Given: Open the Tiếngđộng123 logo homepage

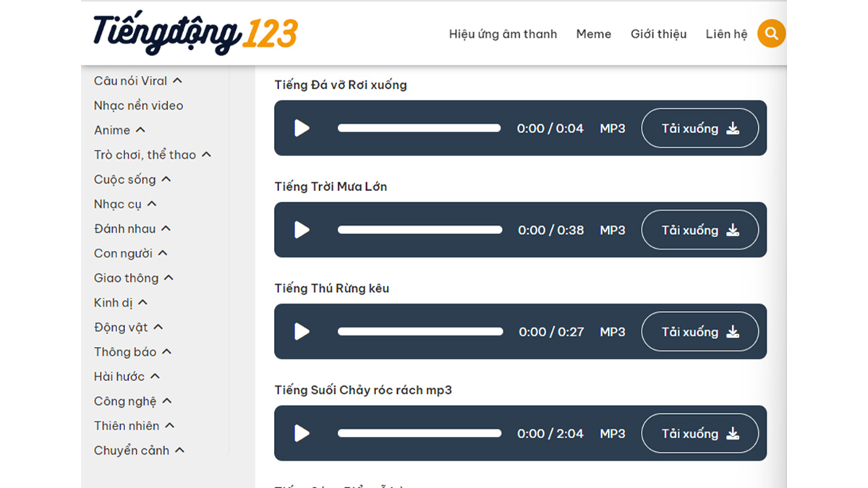Looking at the screenshot, I should click(x=195, y=33).
